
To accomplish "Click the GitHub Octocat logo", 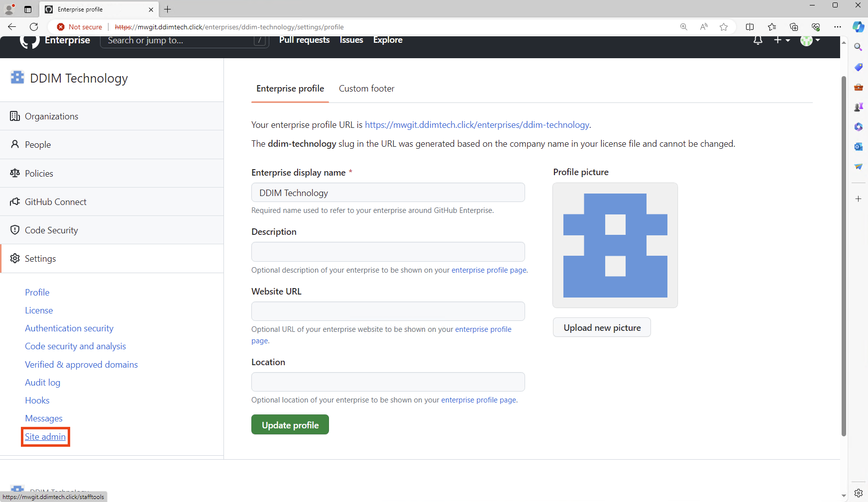I will pyautogui.click(x=29, y=42).
